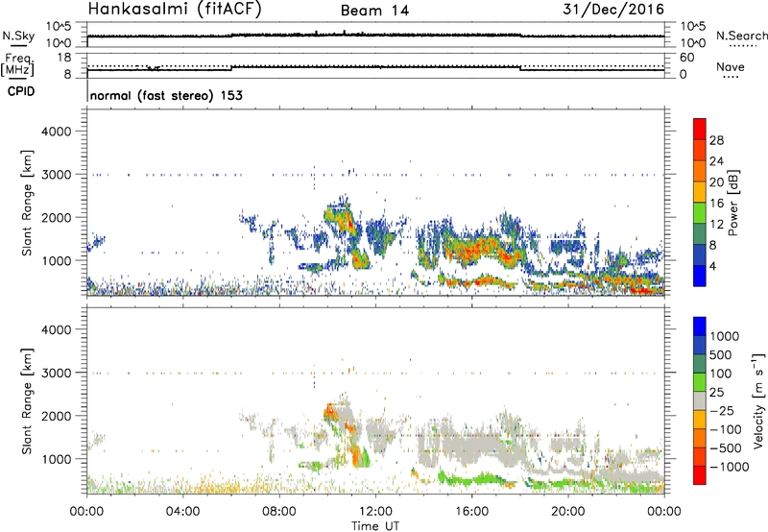Viewport: 768px width, 532px height.
Task: Click the Nave legend label
Action: (731, 66)
